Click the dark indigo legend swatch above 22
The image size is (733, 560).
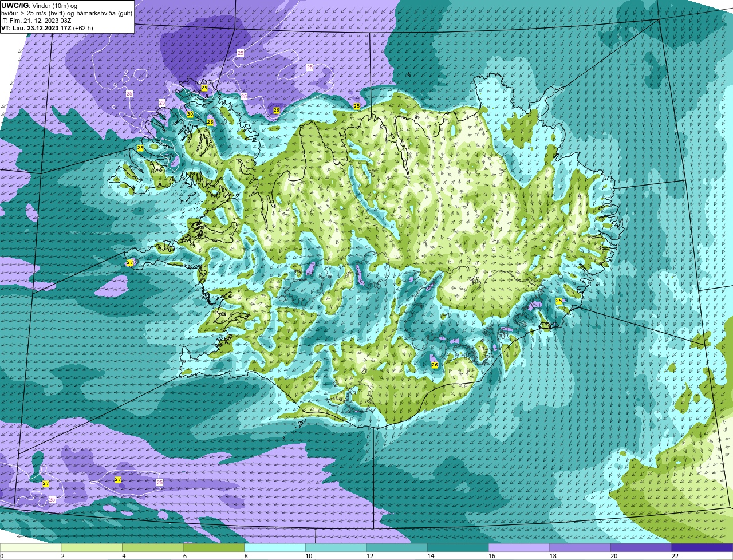[702, 547]
